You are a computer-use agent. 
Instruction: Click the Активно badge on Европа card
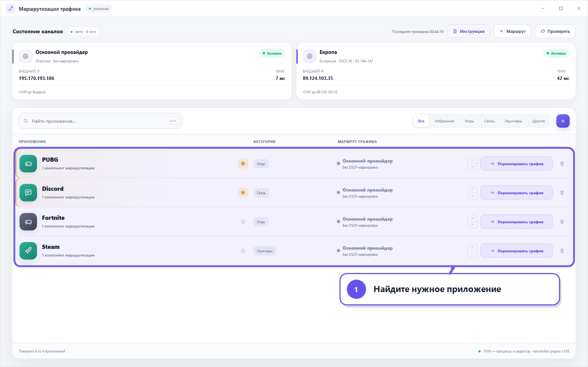[556, 54]
